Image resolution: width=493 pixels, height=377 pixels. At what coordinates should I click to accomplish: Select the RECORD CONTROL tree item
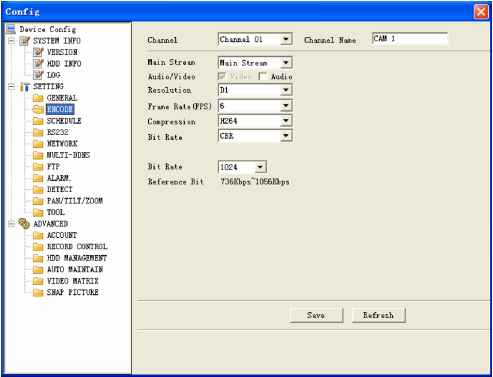(77, 247)
